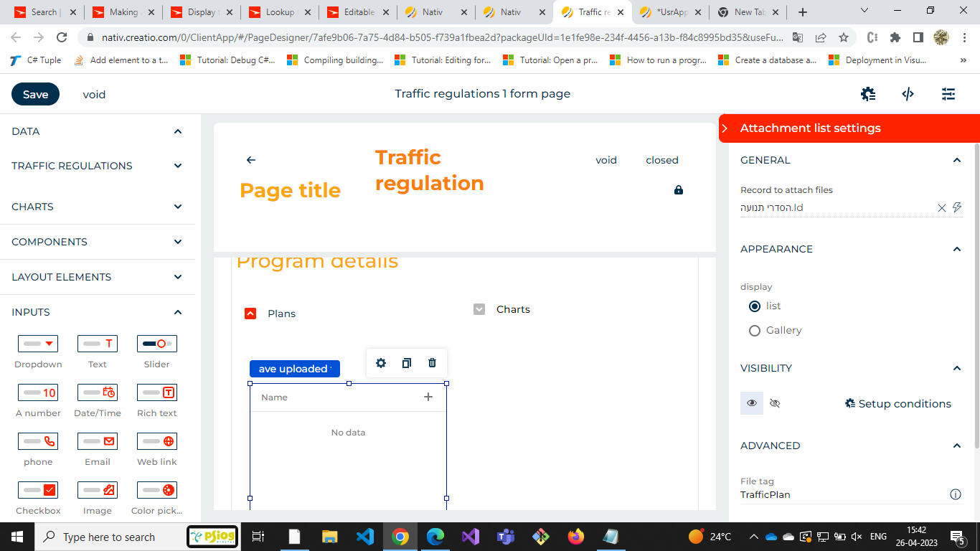Switch to the *UsrApp browser tab
Screen dimensions: 980x551
click(670, 12)
